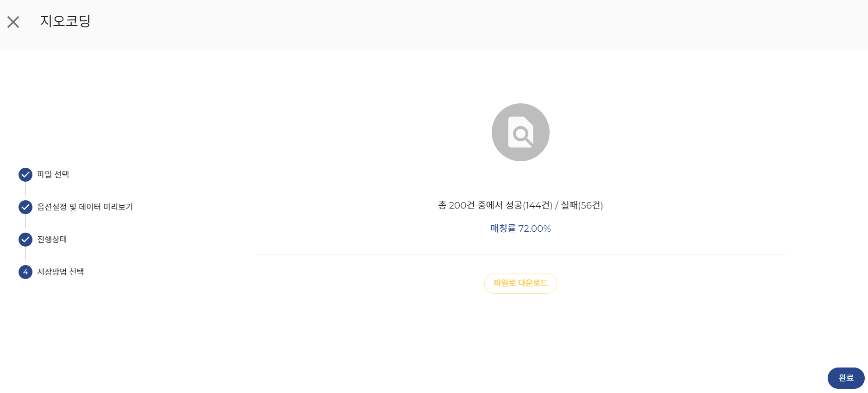Click the 매칭률 72.00% text
Image resolution: width=868 pixels, height=393 pixels.
pyautogui.click(x=520, y=228)
